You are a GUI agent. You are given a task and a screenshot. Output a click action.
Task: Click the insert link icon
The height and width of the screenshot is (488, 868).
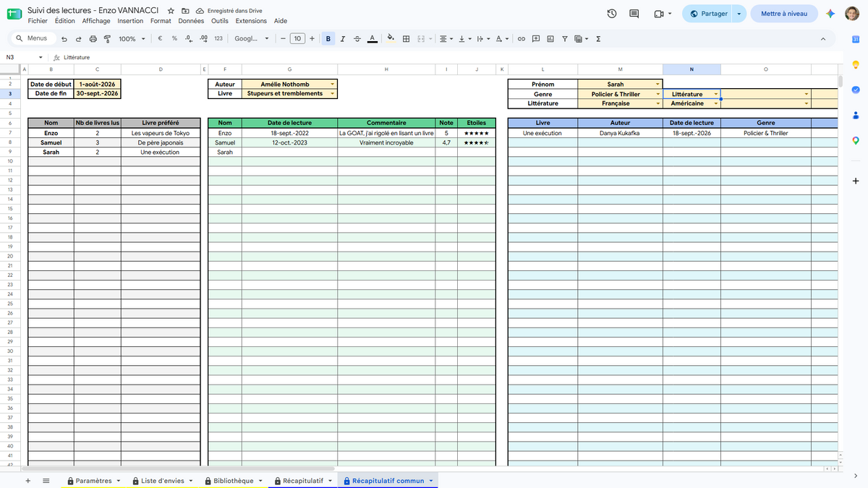pyautogui.click(x=521, y=39)
